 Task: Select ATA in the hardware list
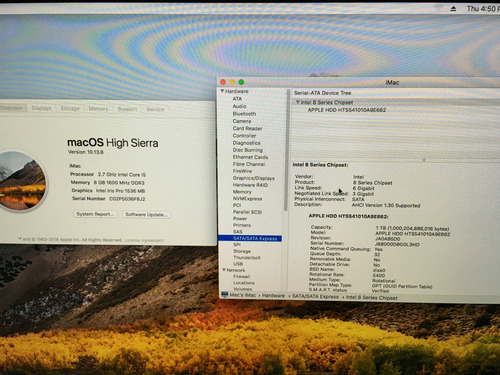(x=237, y=99)
